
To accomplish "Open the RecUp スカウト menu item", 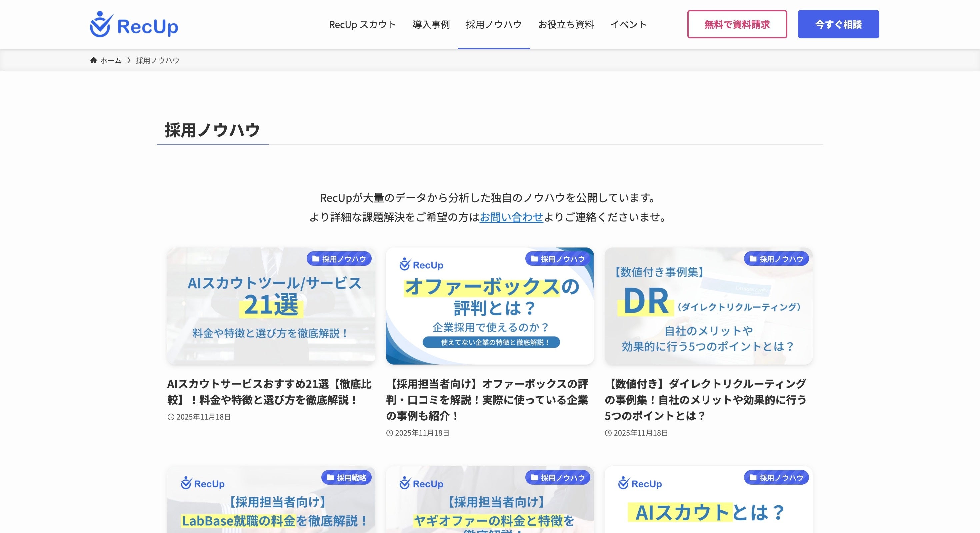I will click(x=362, y=24).
